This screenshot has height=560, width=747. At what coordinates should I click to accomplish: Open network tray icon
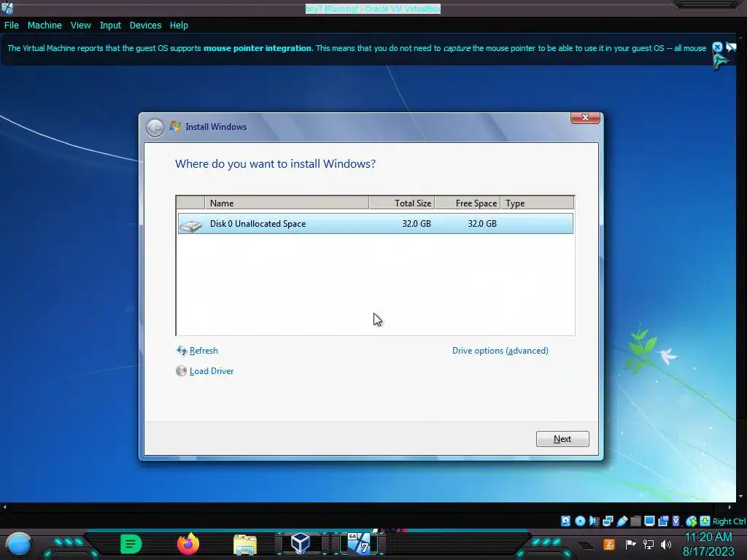649,544
